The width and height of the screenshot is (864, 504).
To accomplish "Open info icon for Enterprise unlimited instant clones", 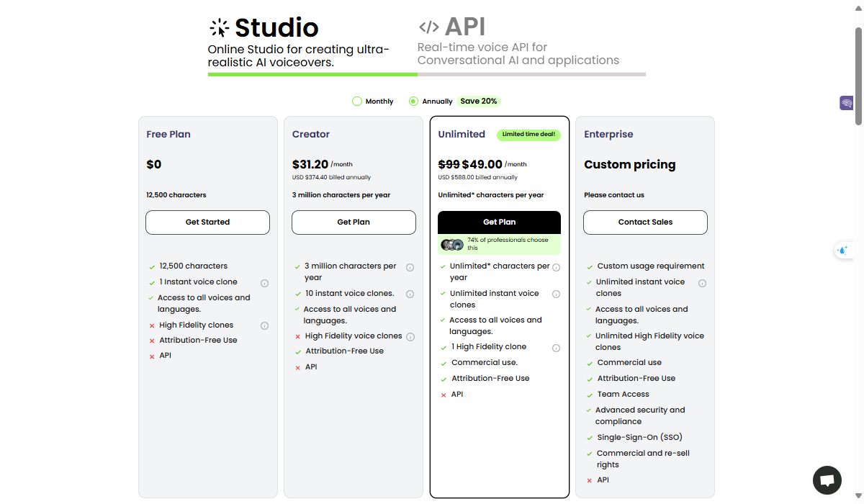I will (x=702, y=283).
